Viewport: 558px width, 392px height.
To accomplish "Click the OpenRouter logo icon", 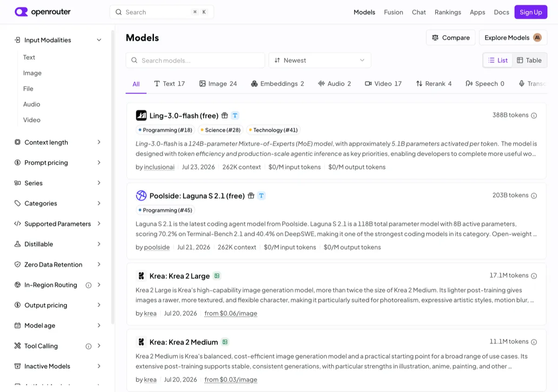I will pyautogui.click(x=21, y=12).
